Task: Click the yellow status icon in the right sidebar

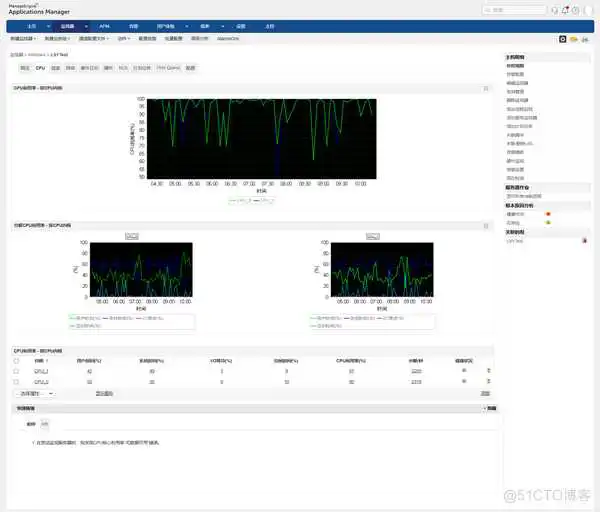Action: pyautogui.click(x=548, y=223)
